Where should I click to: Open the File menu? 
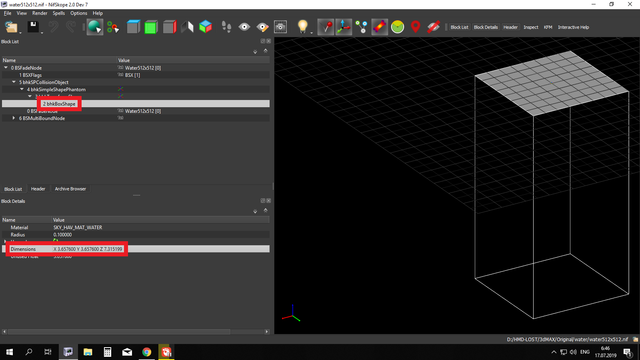(7, 13)
